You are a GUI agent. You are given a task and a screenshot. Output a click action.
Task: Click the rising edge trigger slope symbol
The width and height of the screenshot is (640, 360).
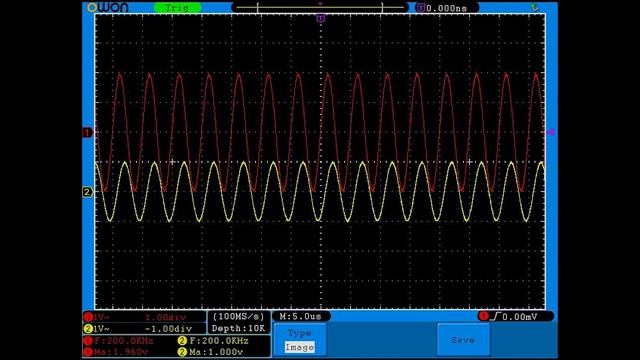[x=496, y=316]
